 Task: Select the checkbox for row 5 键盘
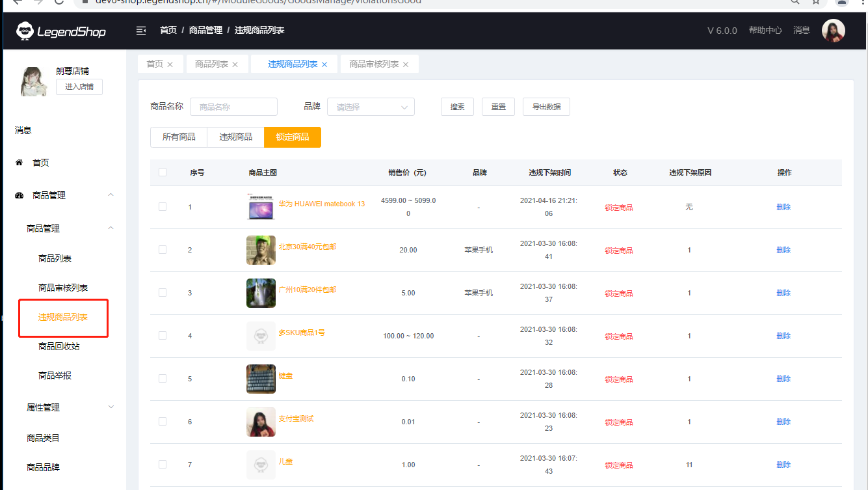point(163,379)
